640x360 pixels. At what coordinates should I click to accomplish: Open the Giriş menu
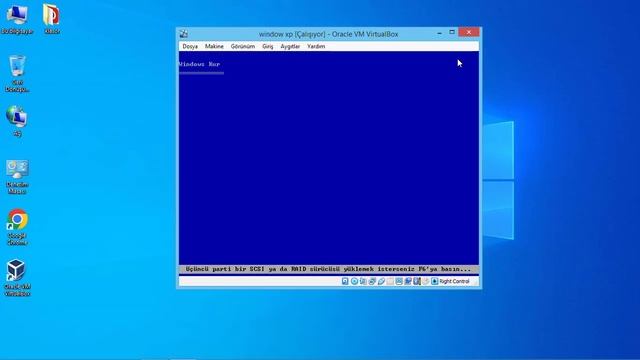268,47
